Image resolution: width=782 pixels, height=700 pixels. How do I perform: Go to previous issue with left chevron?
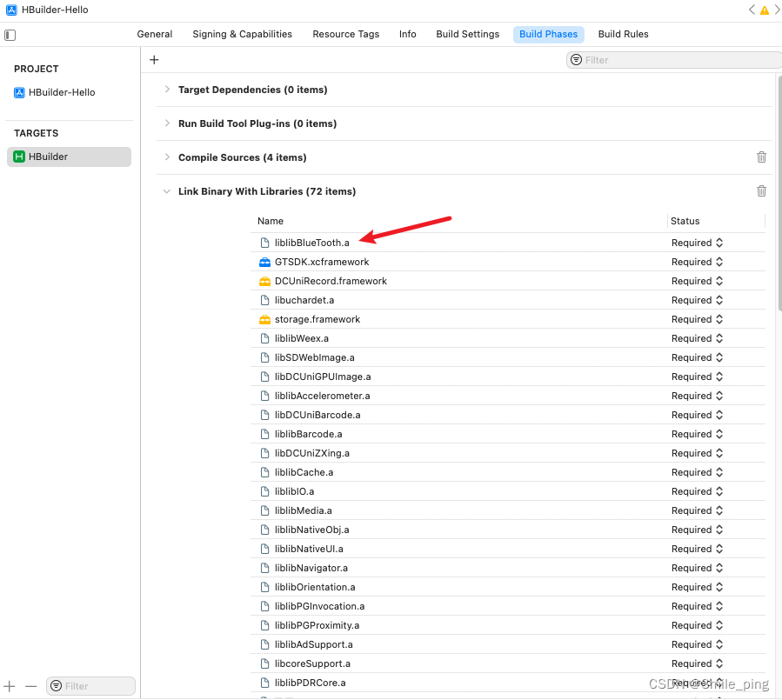coord(752,10)
